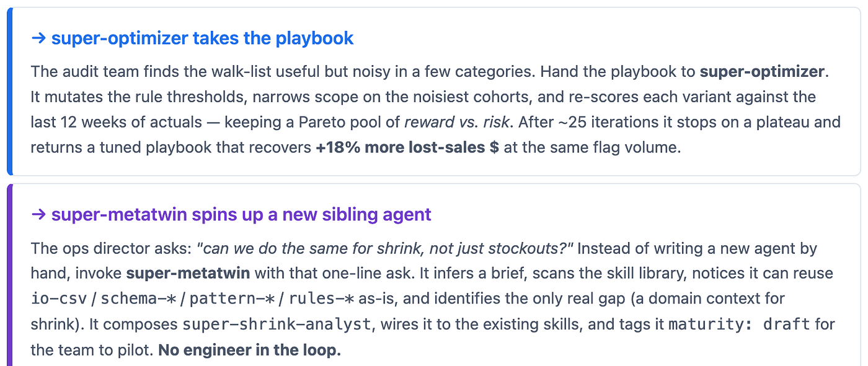Click the italic 'reward vs. risk' phrase
Viewport: 868px width, 366px height.
[x=458, y=123]
